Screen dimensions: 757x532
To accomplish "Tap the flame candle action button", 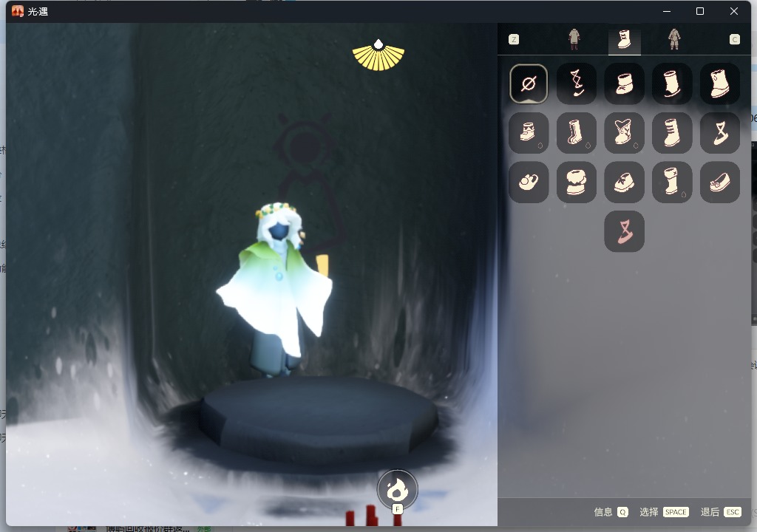I will coord(397,491).
